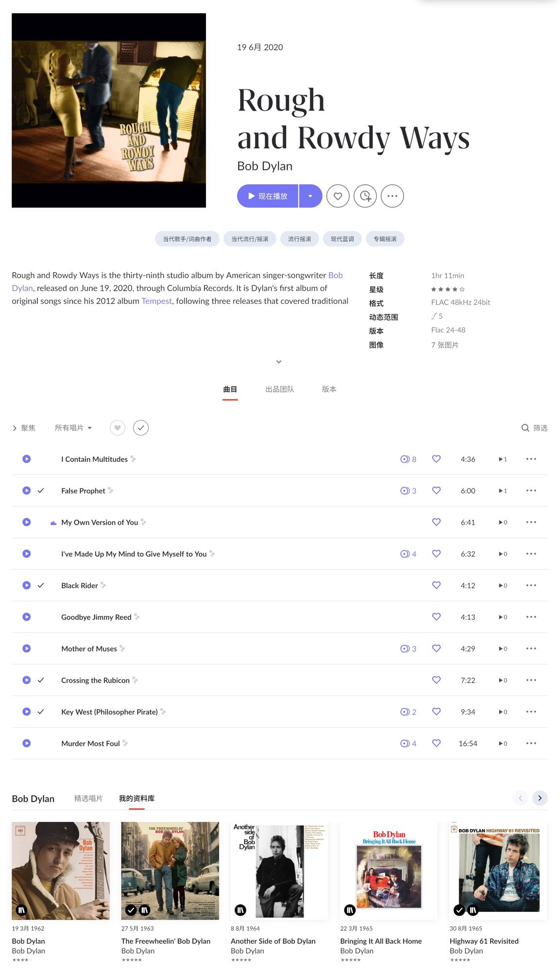This screenshot has height=980, width=560.
Task: Toggle favorite heart for Crossing the Rubicon
Action: click(436, 680)
